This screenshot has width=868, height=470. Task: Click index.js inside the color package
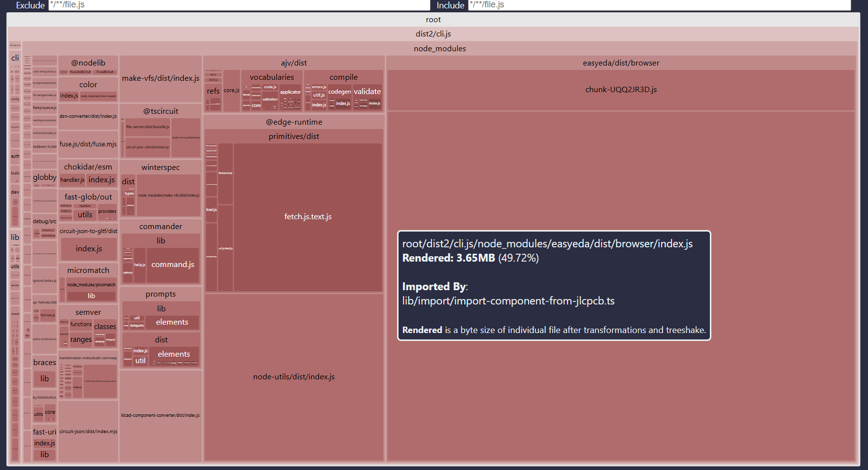coord(69,96)
